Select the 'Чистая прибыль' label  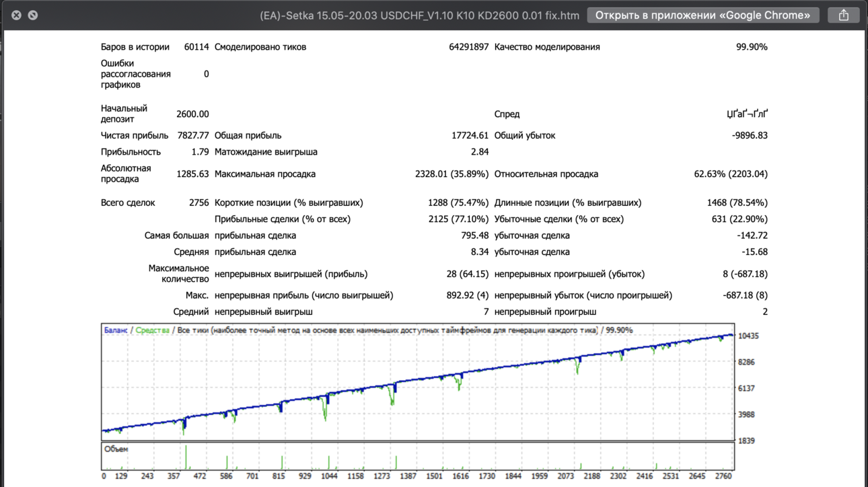tap(135, 136)
